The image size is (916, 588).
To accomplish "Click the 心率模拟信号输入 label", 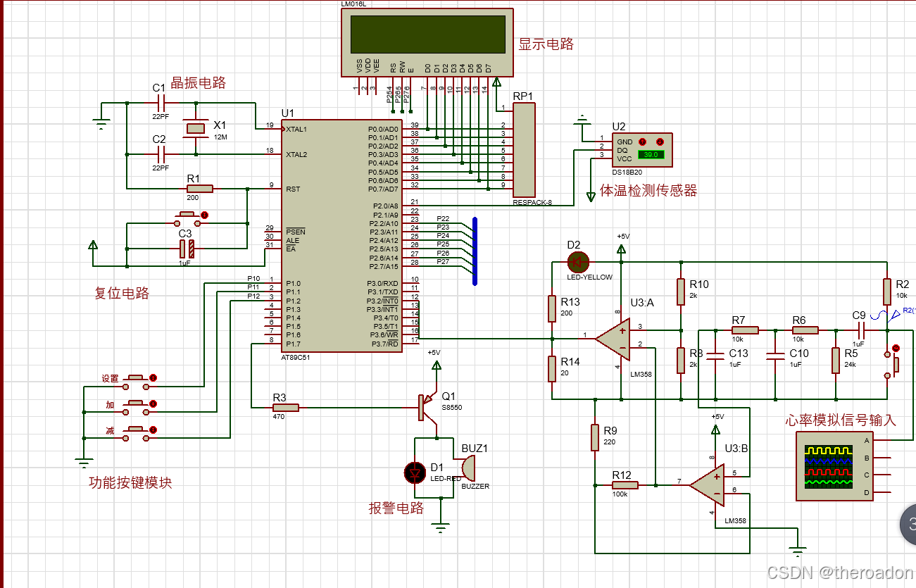I will click(x=841, y=420).
